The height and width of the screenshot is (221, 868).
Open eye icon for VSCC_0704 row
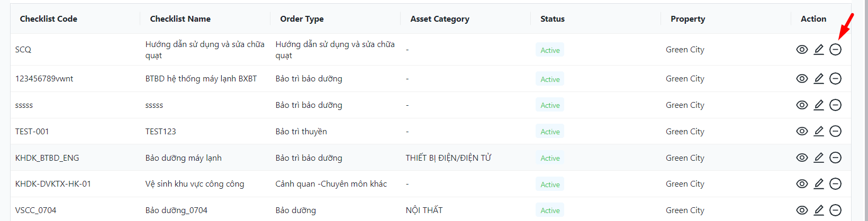tap(802, 210)
